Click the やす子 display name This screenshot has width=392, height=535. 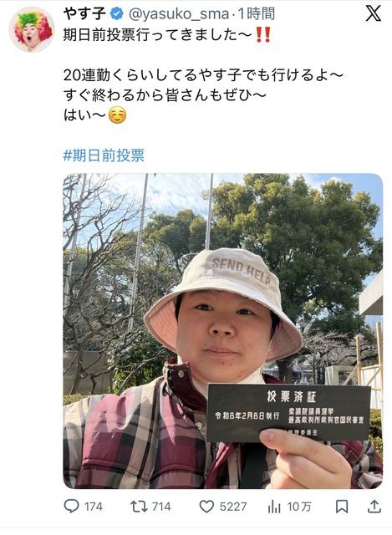click(x=84, y=13)
